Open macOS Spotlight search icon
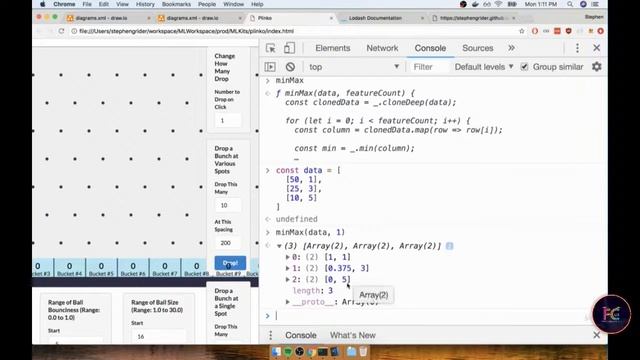Screen dimensions: 640x360 tap(570, 4)
